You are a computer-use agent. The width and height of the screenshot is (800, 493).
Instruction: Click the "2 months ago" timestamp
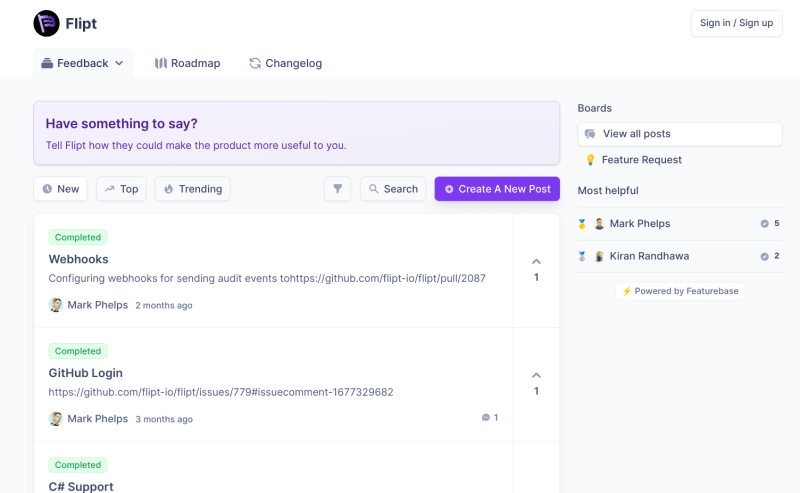pyautogui.click(x=164, y=305)
